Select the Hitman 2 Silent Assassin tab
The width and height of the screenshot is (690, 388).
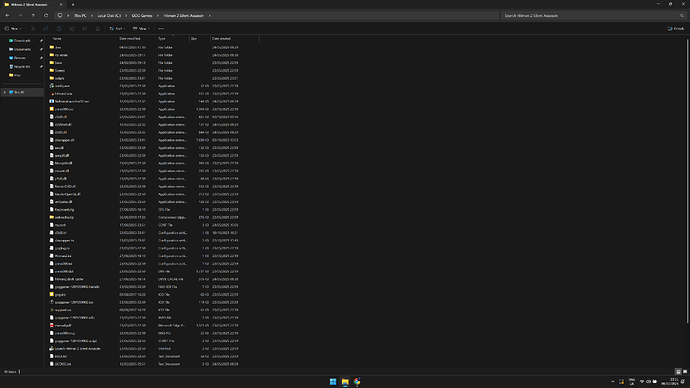[32, 4]
